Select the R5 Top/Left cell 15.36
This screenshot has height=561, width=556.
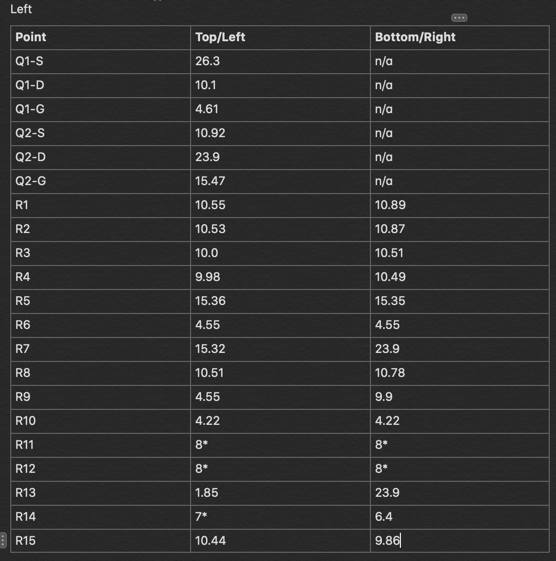pos(281,301)
